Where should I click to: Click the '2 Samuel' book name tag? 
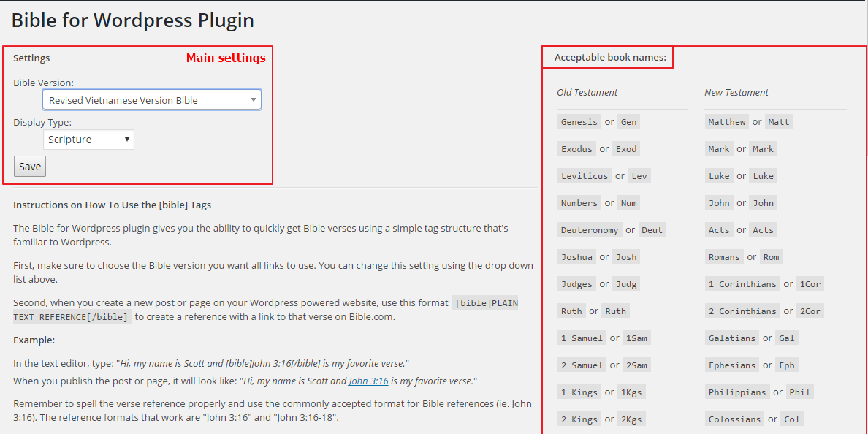[582, 365]
